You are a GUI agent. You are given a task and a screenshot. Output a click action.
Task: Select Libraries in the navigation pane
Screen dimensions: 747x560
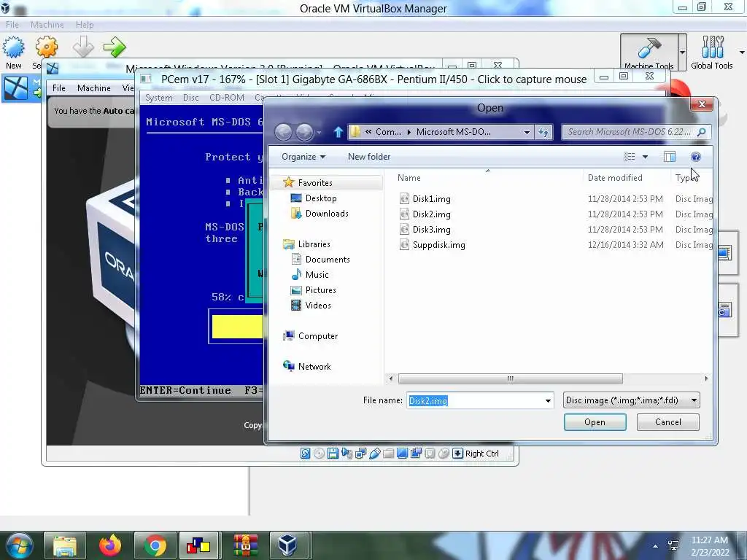[314, 244]
